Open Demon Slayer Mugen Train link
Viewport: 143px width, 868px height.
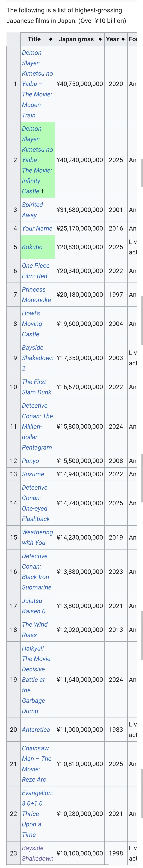[37, 84]
